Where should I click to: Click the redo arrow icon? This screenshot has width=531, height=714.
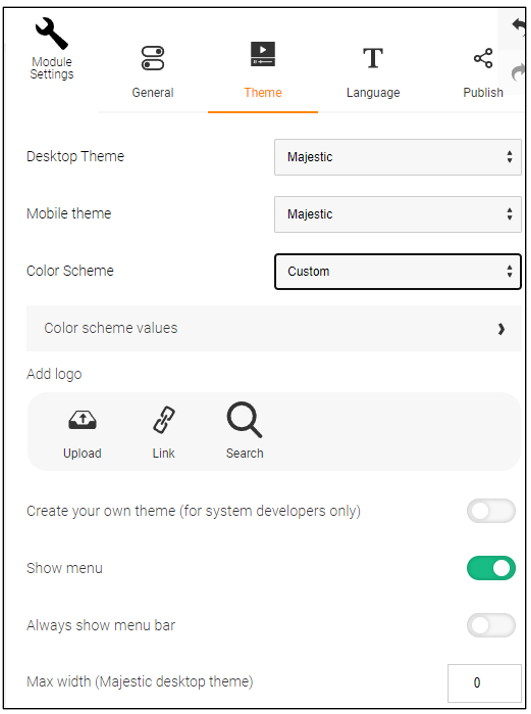(x=518, y=72)
